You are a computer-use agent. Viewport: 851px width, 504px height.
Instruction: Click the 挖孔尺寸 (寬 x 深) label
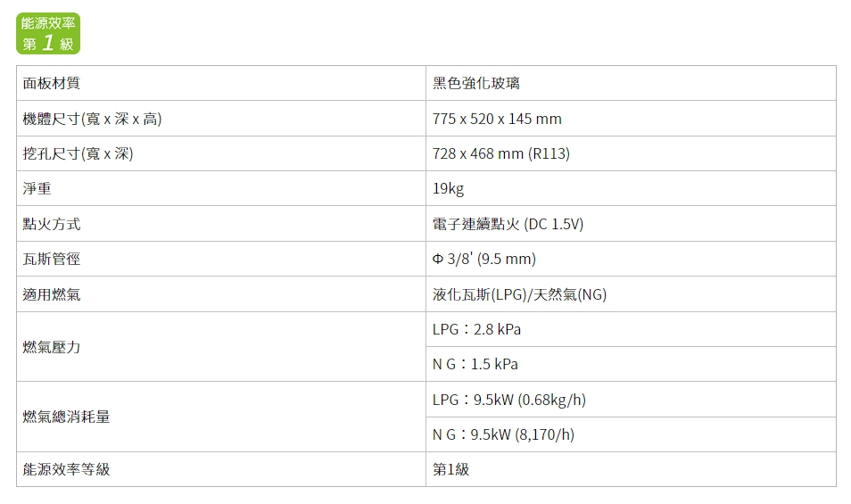(78, 153)
